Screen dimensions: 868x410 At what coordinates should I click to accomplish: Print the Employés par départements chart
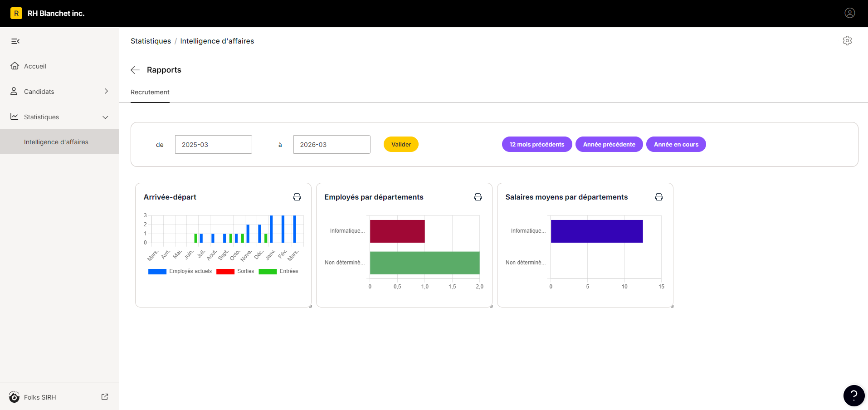pos(478,197)
